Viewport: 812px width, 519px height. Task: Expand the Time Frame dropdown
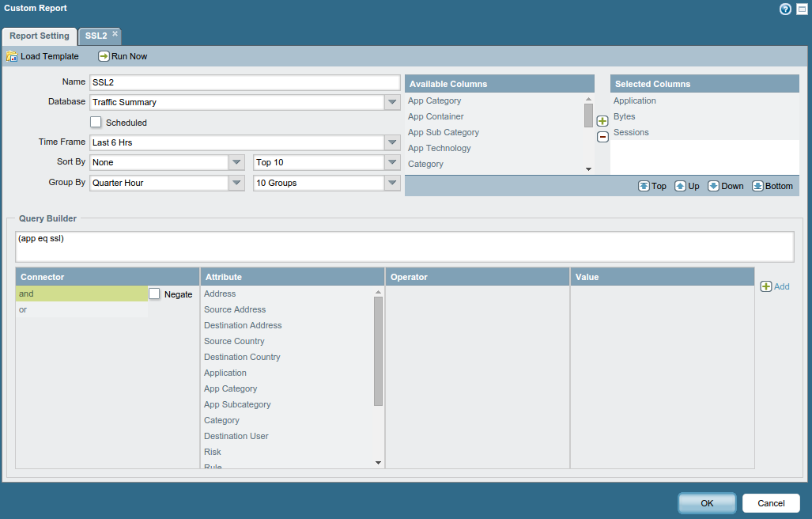(x=392, y=142)
